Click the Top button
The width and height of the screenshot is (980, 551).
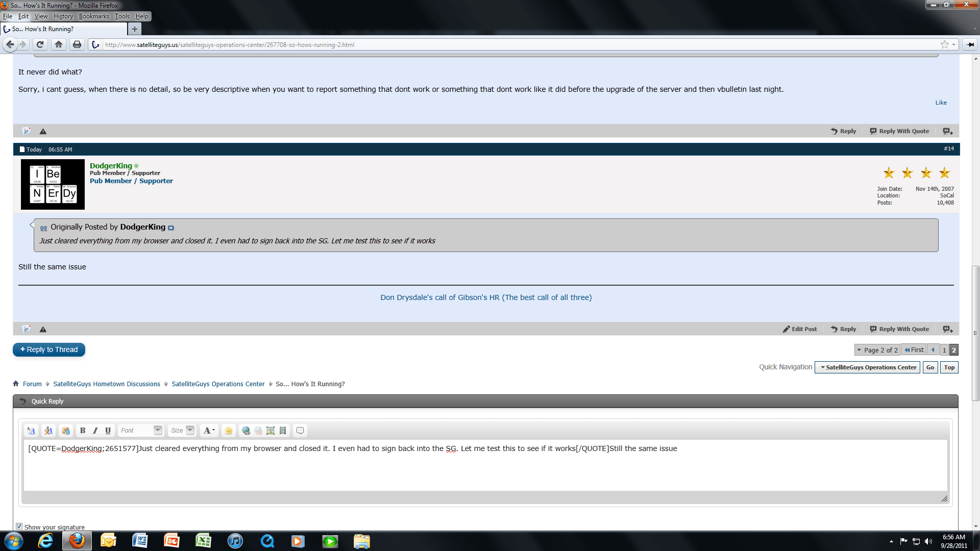[x=949, y=367]
